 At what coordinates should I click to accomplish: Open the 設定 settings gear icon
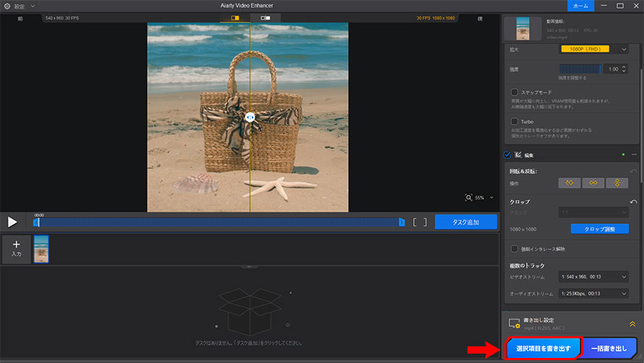coord(7,7)
